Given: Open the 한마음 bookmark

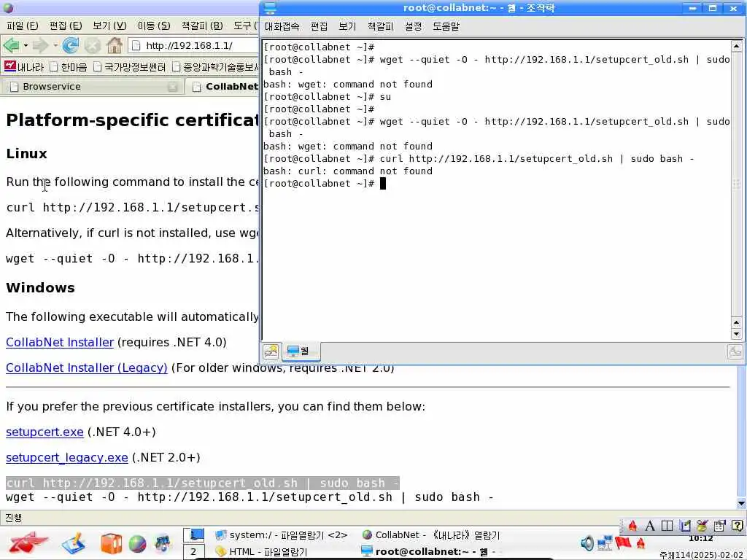Looking at the screenshot, I should pyautogui.click(x=69, y=66).
